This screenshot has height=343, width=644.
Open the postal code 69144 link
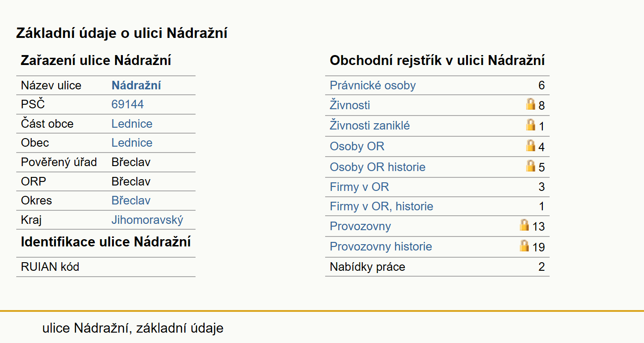point(127,104)
